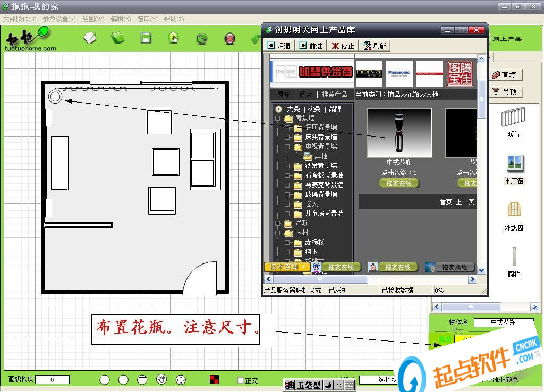Click the 五笔型 input method bar
The width and height of the screenshot is (544, 392).
click(308, 385)
